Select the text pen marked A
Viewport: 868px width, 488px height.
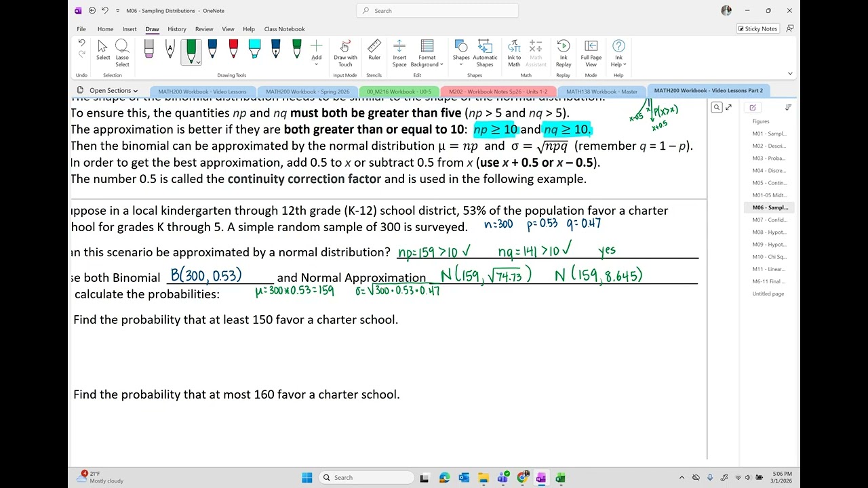pos(170,49)
